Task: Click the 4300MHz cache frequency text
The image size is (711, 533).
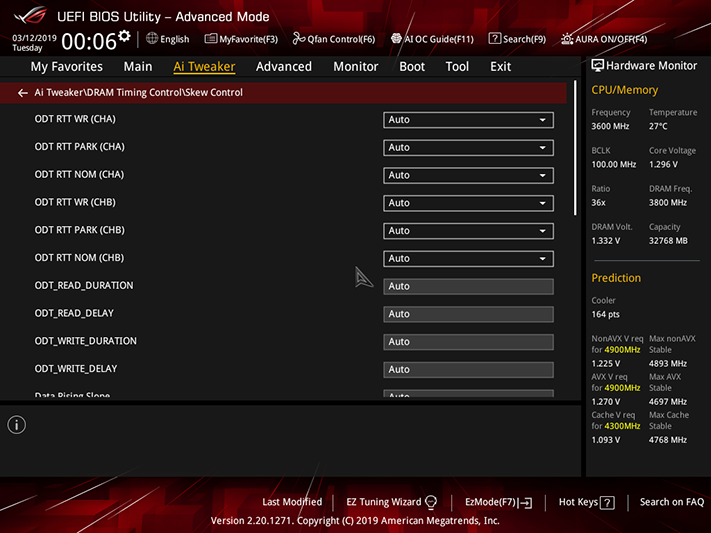Action: (622, 426)
